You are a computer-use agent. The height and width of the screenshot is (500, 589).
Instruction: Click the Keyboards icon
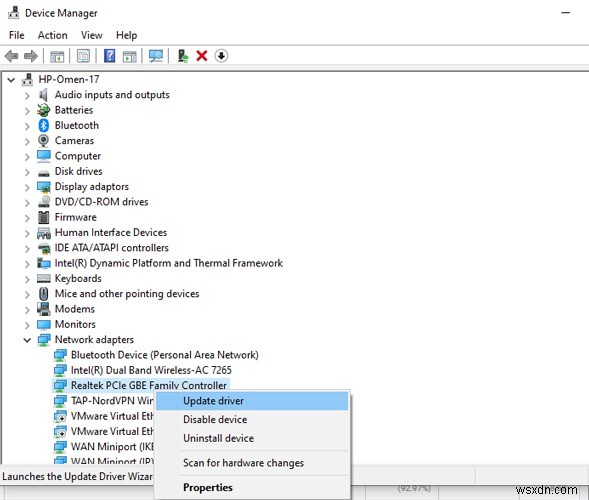[x=44, y=279]
